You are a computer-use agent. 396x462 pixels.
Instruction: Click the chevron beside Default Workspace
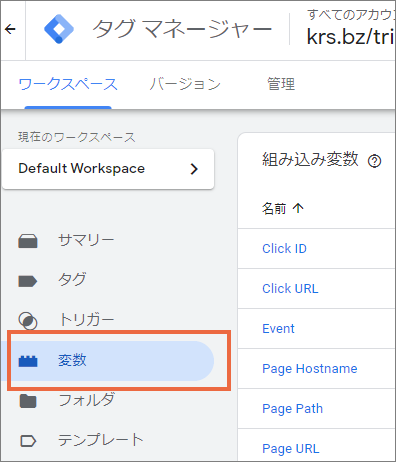click(194, 169)
